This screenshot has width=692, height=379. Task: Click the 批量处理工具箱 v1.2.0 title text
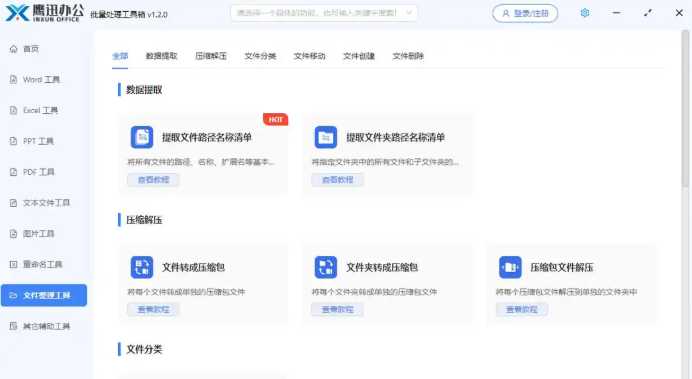pos(129,15)
